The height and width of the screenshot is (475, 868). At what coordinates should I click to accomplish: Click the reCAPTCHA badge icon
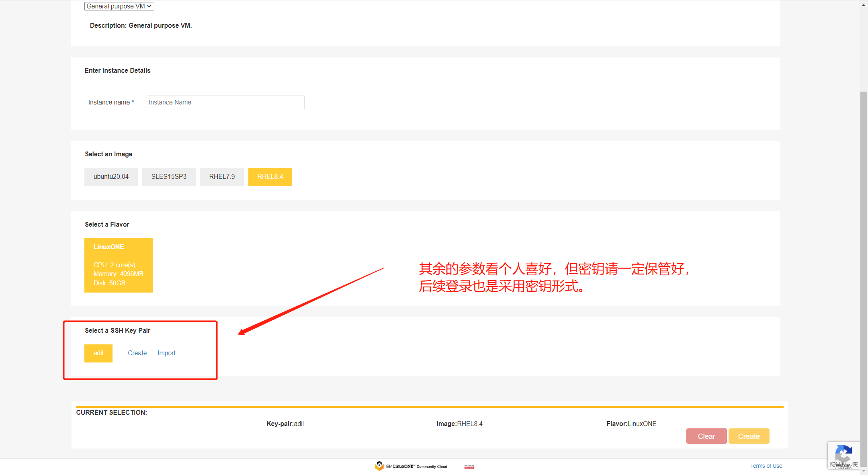pos(843,453)
